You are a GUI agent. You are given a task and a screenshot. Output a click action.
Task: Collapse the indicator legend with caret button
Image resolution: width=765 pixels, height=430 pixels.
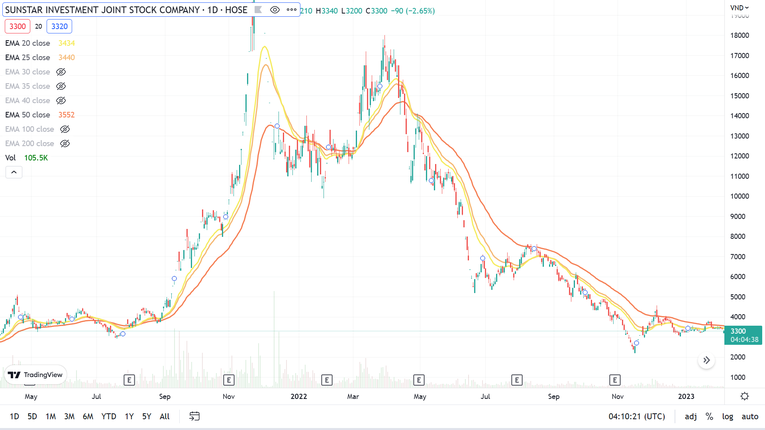tap(14, 172)
